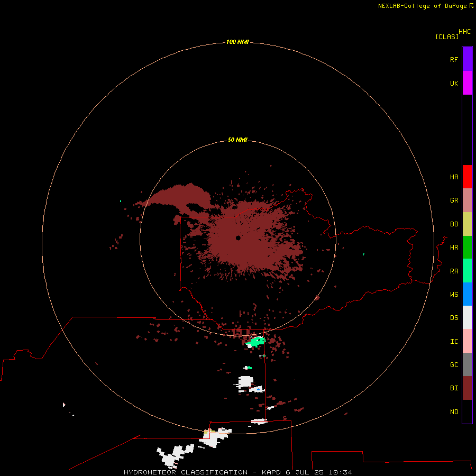Click the UK magenta legend swatch
Screen dimensions: 476x476
click(467, 83)
